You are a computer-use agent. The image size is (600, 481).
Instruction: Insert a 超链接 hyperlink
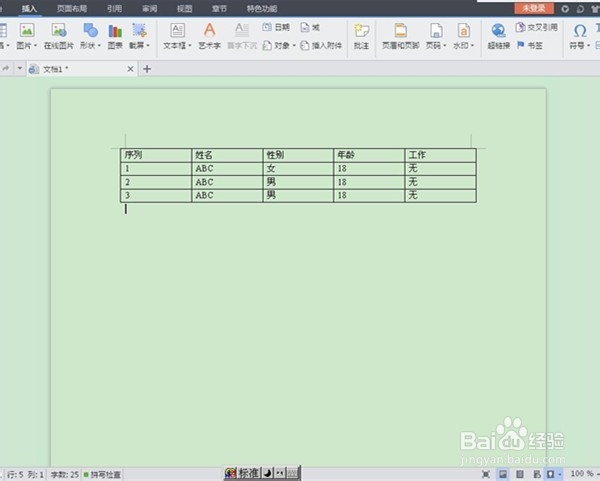click(x=499, y=36)
